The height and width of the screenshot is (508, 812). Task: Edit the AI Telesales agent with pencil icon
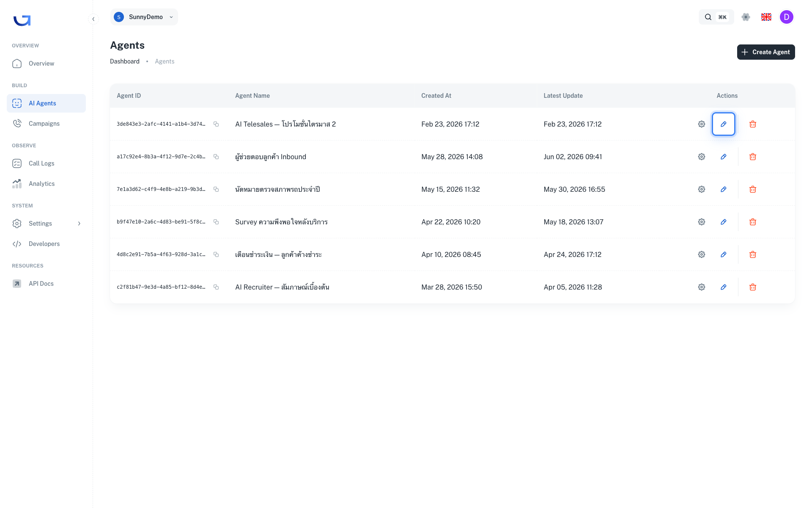tap(724, 124)
